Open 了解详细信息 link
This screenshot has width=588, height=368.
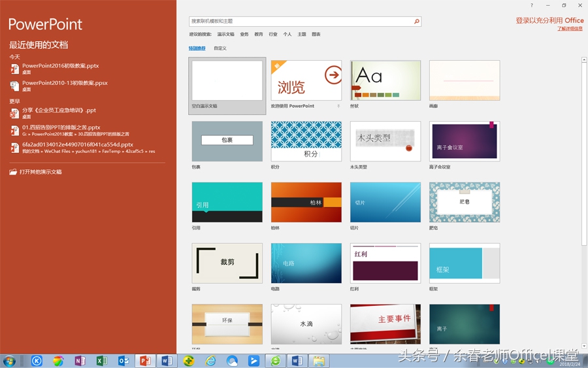(570, 29)
